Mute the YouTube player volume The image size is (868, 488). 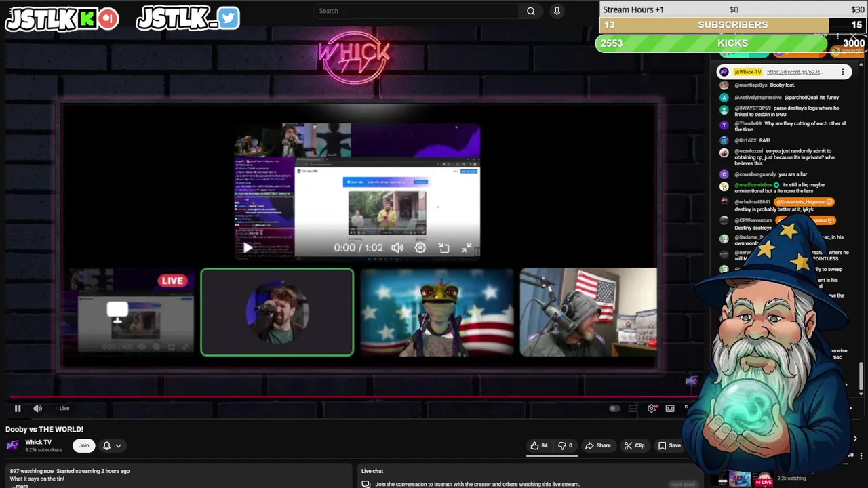(38, 408)
